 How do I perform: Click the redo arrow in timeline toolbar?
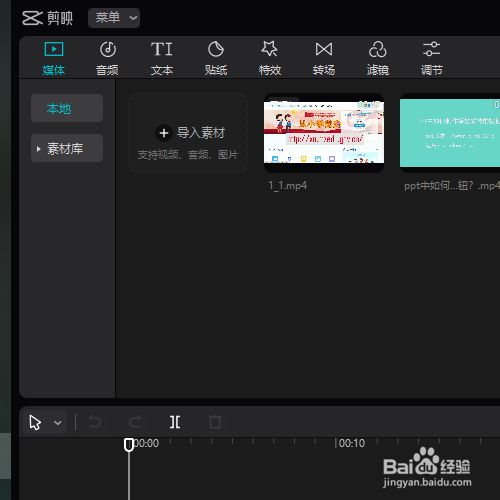point(135,422)
